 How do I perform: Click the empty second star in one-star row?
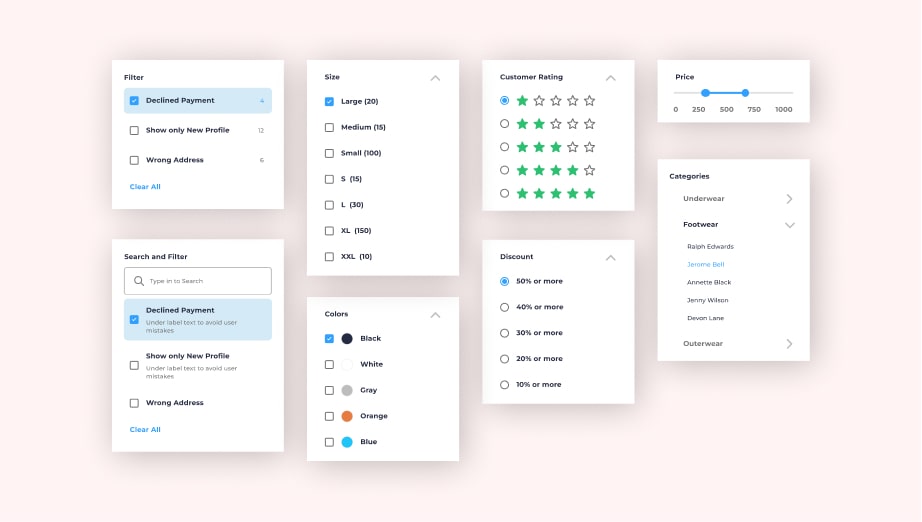pos(539,101)
